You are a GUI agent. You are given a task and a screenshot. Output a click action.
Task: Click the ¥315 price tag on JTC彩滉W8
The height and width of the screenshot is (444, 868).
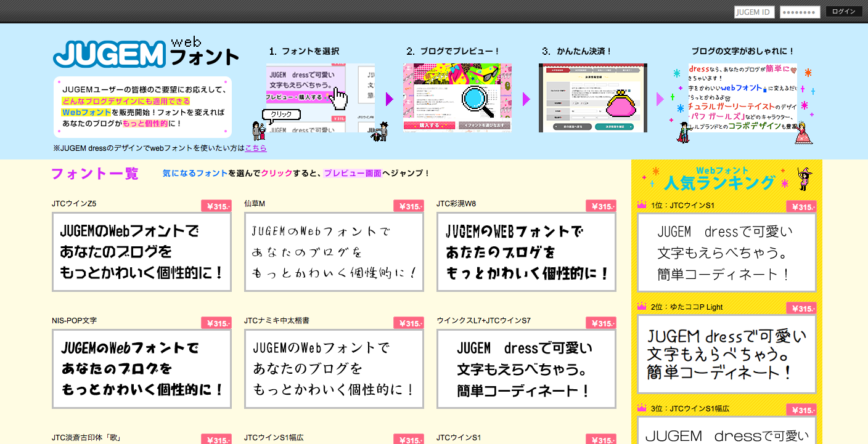[x=601, y=206]
